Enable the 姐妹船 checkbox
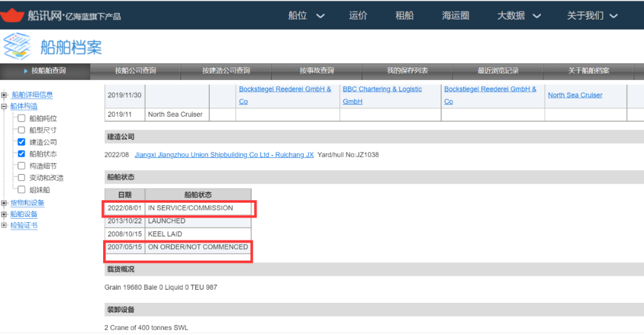 click(21, 190)
